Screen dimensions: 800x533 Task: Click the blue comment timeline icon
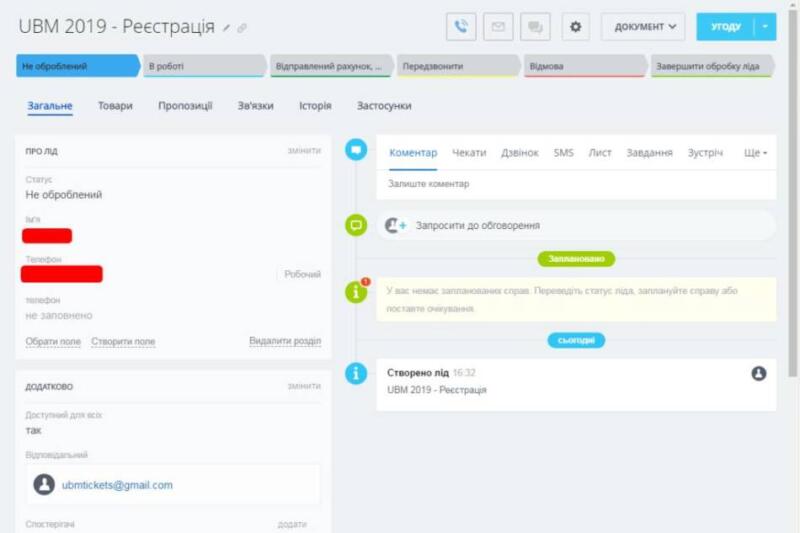point(356,150)
